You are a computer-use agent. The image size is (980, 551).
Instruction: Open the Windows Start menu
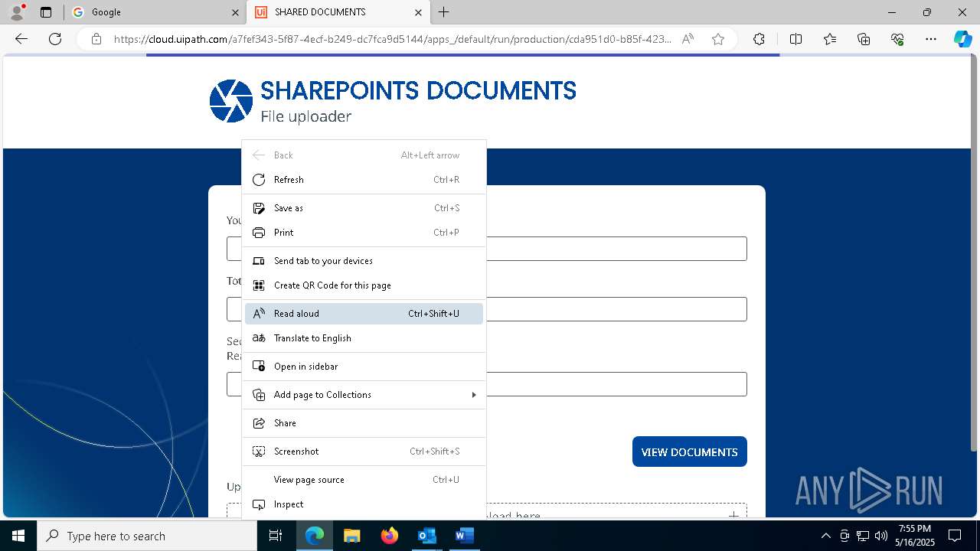point(18,536)
